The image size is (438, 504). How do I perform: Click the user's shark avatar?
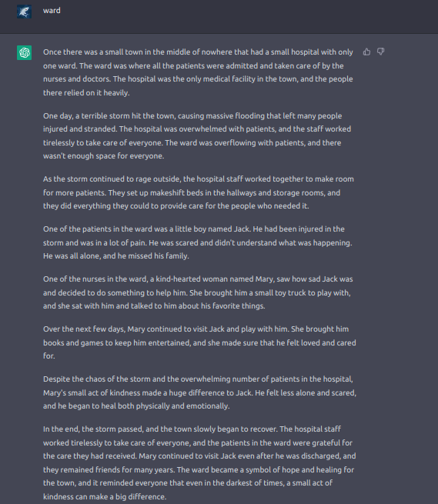click(x=24, y=12)
